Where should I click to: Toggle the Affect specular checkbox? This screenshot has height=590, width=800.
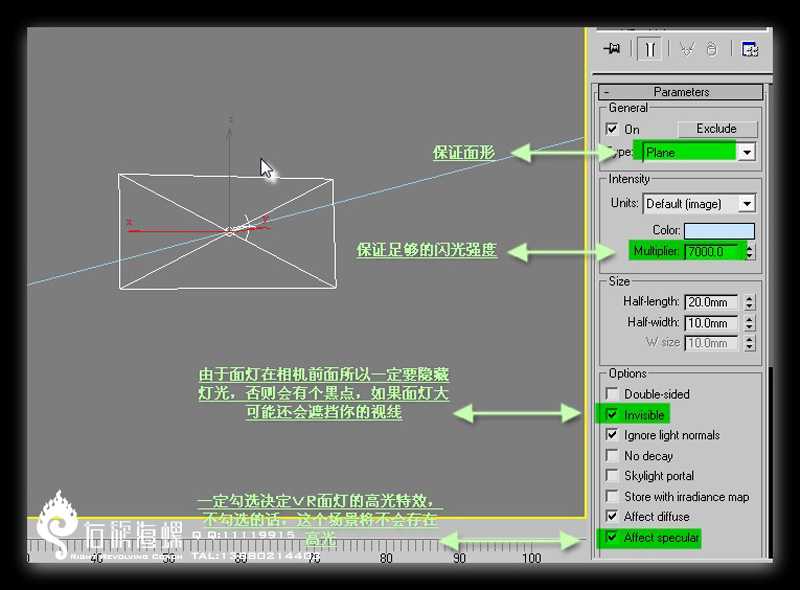point(611,537)
